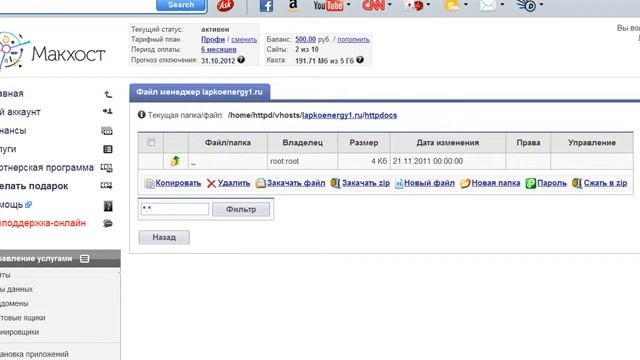Image resolution: width=640 pixels, height=360 pixels.
Task: Open the mail envelope toolbar icon
Action: (x=488, y=5)
